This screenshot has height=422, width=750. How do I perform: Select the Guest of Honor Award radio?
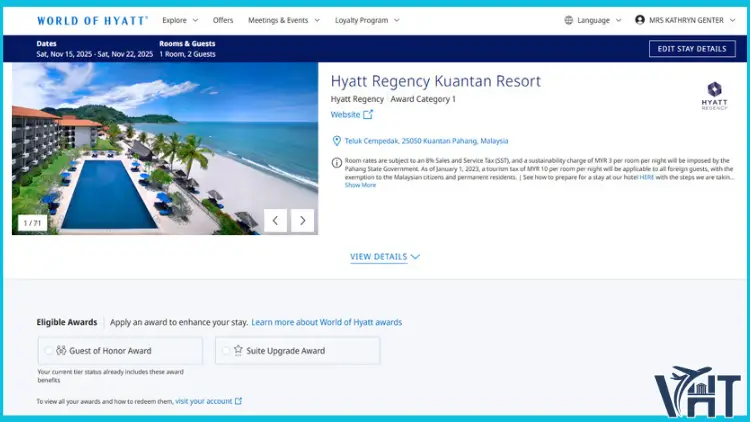(49, 351)
